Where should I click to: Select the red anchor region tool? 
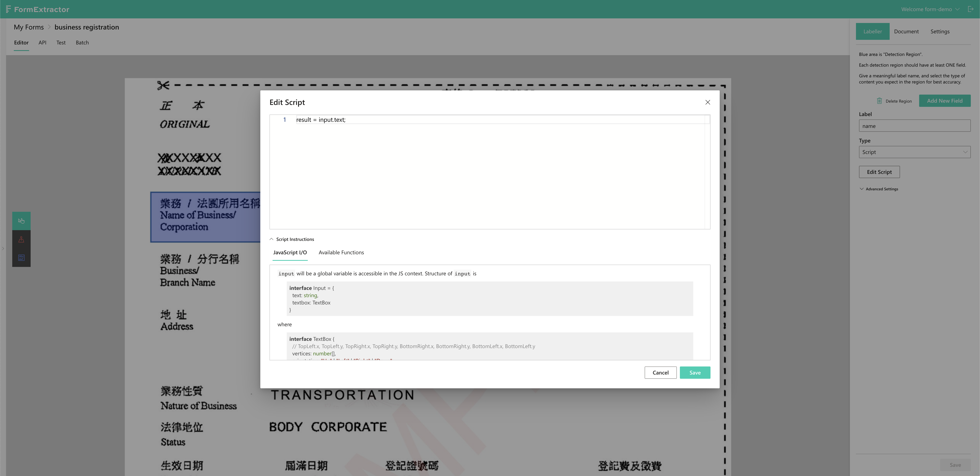coord(21,239)
